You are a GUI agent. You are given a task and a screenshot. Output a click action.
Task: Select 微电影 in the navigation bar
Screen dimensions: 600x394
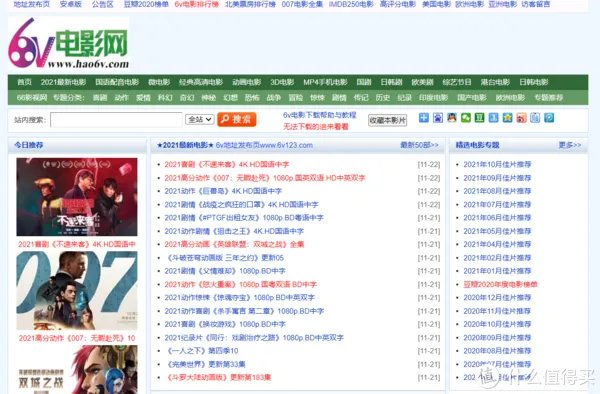pos(159,82)
